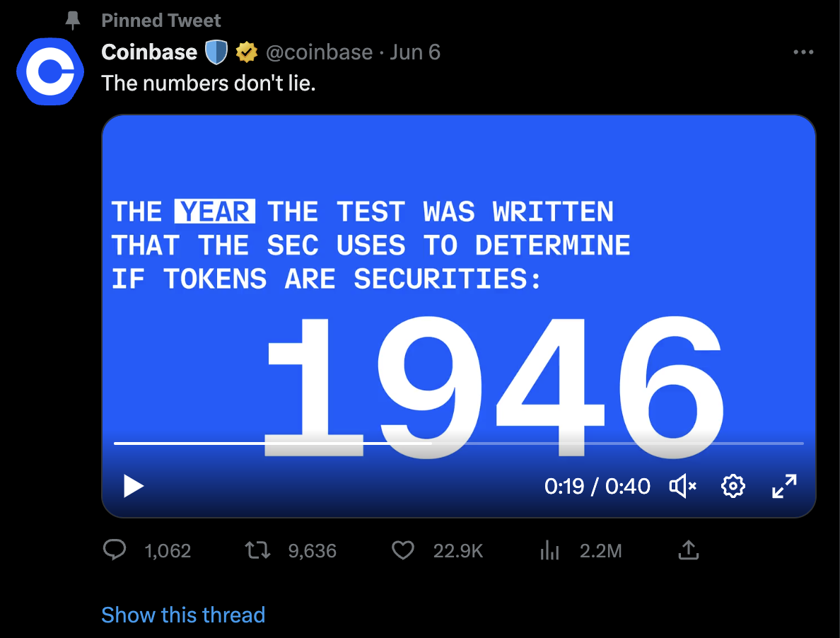Click the video progress bar scrubber
Screen dimensions: 840x638
point(431,443)
